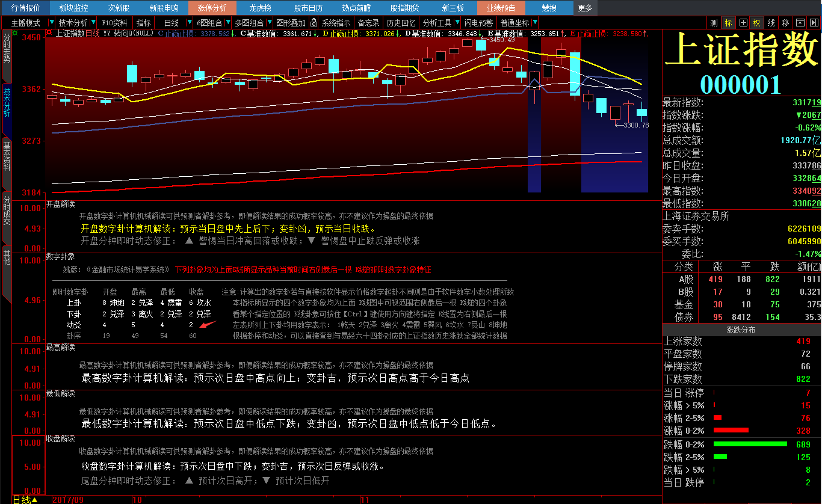Click the 备忘录 toolbar button

pos(368,23)
